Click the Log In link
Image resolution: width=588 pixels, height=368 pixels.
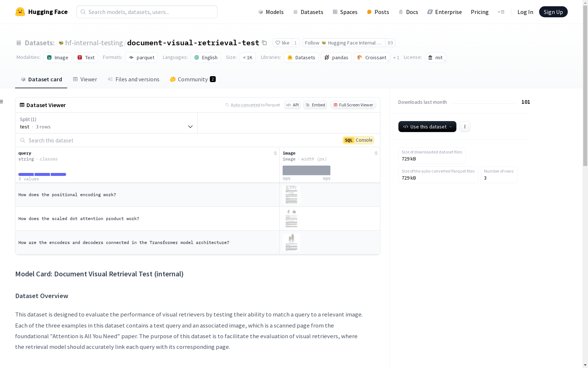pyautogui.click(x=525, y=12)
